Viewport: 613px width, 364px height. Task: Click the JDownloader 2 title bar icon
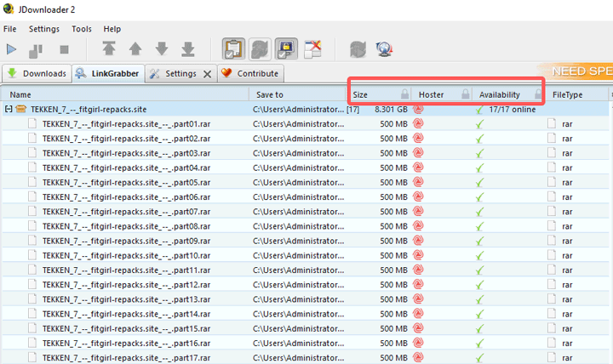[9, 9]
